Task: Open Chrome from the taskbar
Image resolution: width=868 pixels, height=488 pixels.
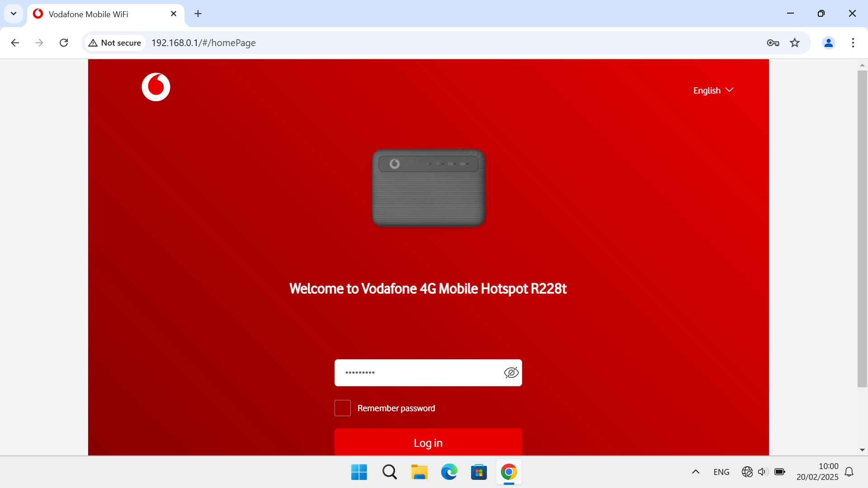Action: (x=509, y=471)
